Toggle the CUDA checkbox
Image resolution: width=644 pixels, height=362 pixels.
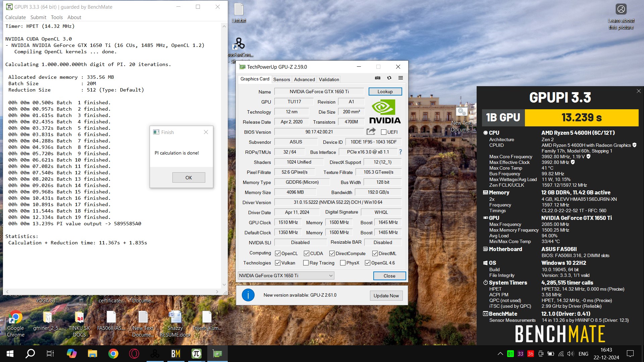click(307, 253)
